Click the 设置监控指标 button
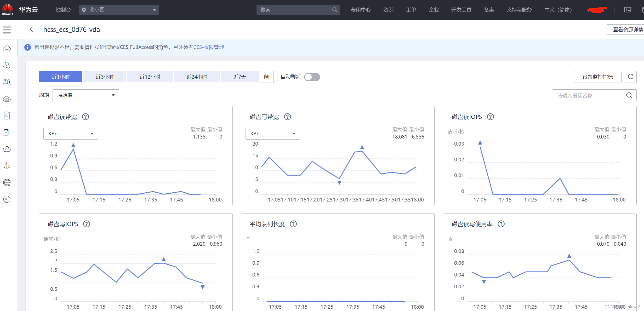The width and height of the screenshot is (644, 311). (x=597, y=77)
